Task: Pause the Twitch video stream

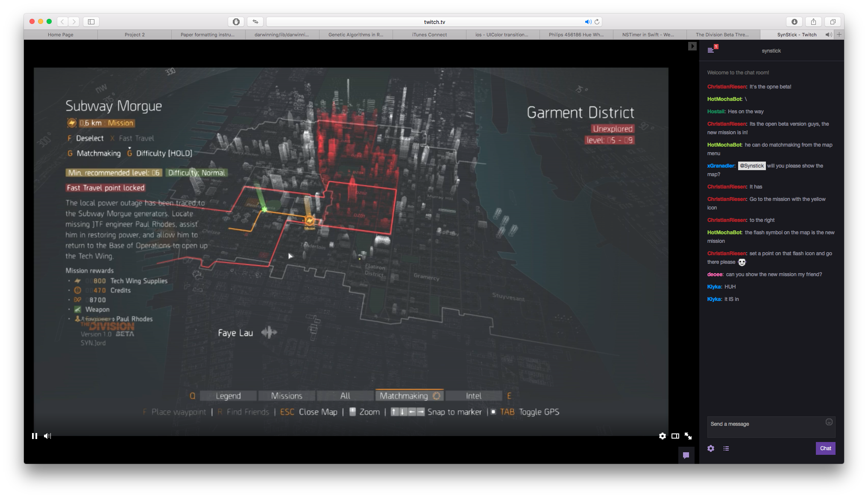Action: click(35, 436)
